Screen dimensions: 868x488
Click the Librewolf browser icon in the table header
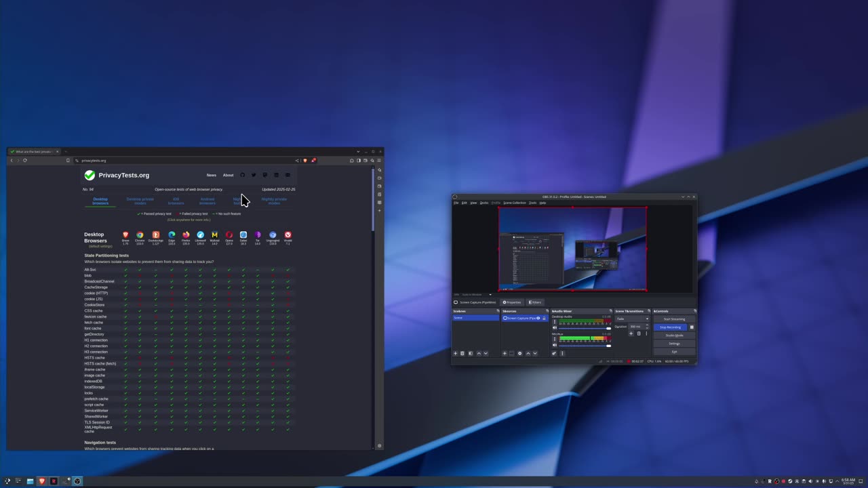point(200,235)
